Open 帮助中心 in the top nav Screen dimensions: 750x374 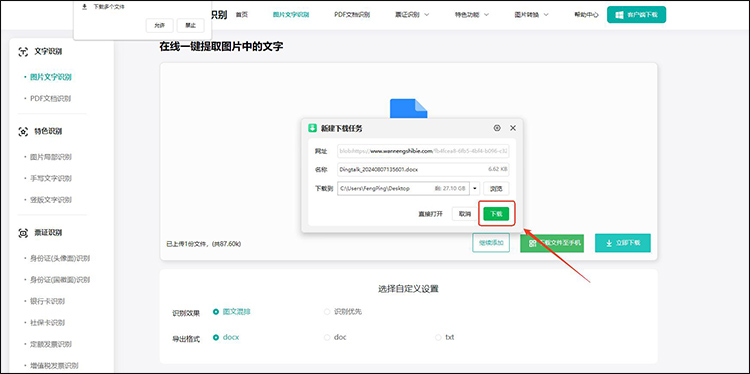pos(586,14)
